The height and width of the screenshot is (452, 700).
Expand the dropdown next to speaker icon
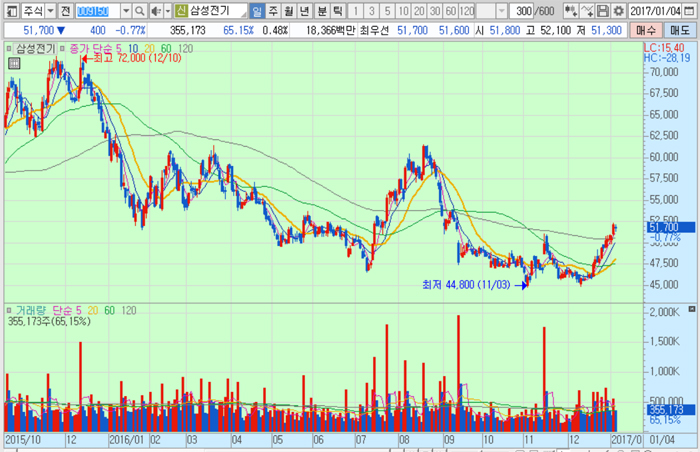tap(166, 11)
